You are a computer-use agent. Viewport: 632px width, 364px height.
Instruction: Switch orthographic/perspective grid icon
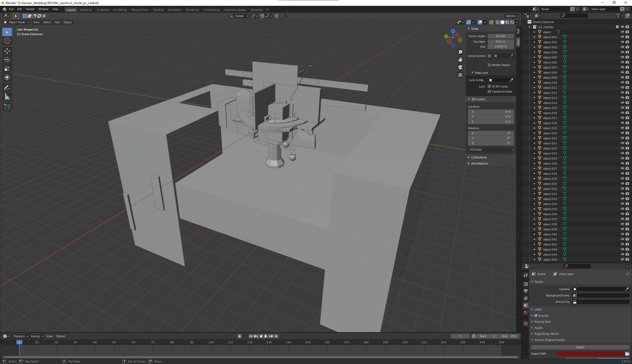click(x=460, y=75)
